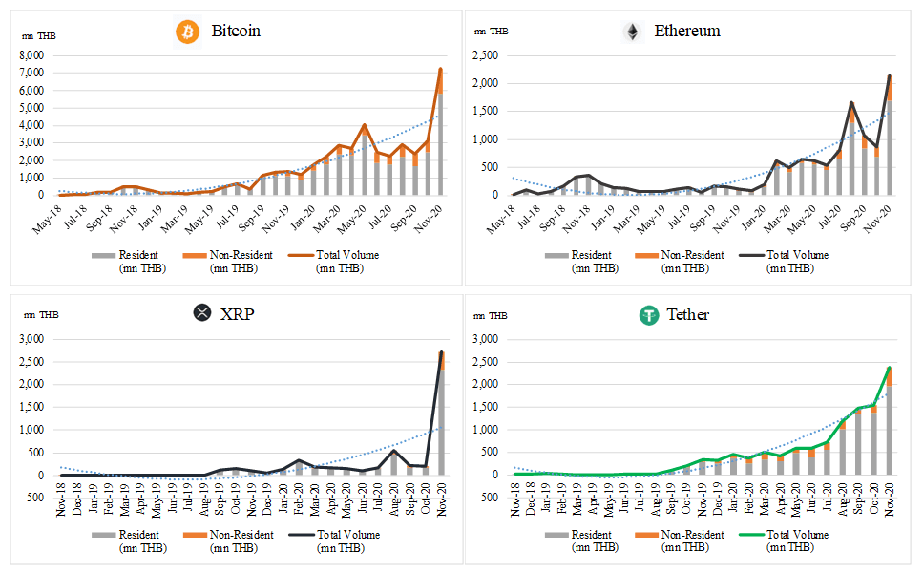Click the green Tether logo icon
The image size is (924, 573).
tap(649, 315)
